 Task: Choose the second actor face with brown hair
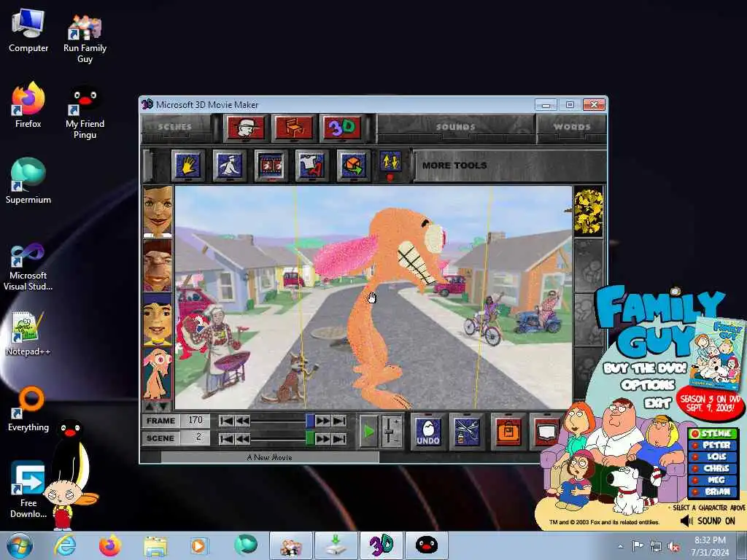pos(158,265)
